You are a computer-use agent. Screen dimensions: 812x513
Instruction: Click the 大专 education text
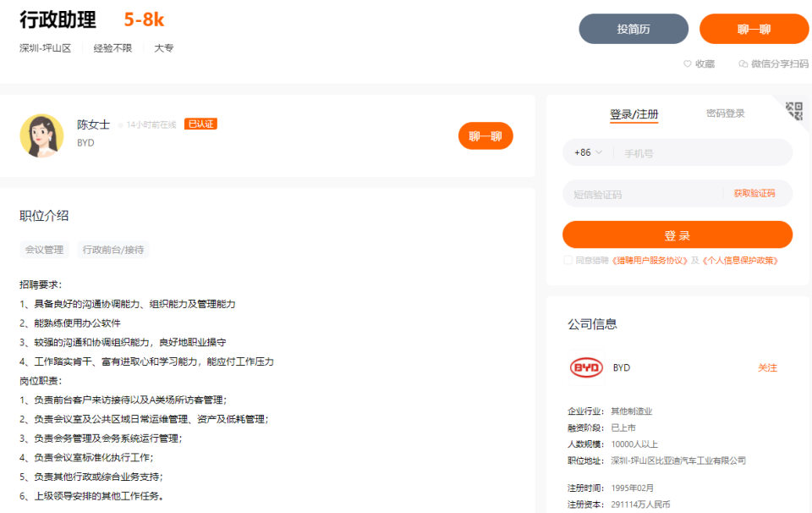click(163, 48)
